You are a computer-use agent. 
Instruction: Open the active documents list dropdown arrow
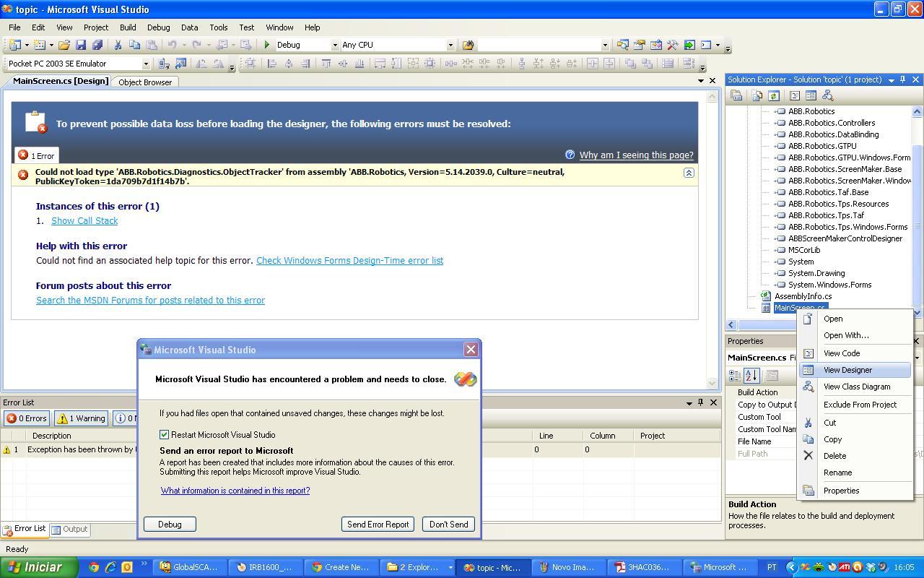tap(700, 81)
